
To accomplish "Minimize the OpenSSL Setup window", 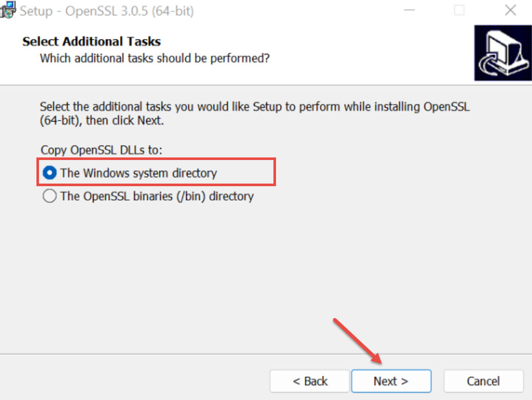I will coord(410,10).
